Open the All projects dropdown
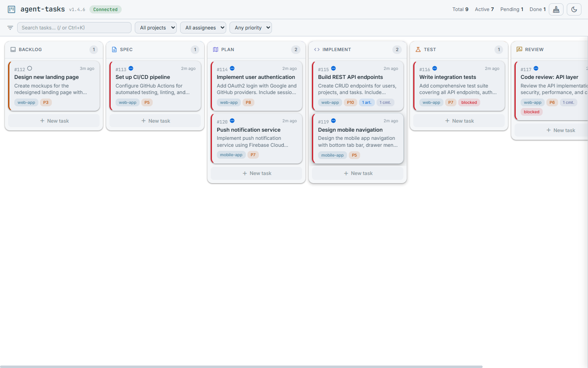Image resolution: width=588 pixels, height=368 pixels. click(x=156, y=27)
